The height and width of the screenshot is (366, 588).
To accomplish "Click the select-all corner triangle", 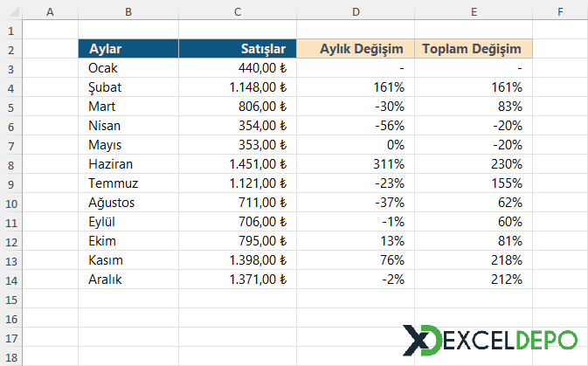I will point(10,10).
